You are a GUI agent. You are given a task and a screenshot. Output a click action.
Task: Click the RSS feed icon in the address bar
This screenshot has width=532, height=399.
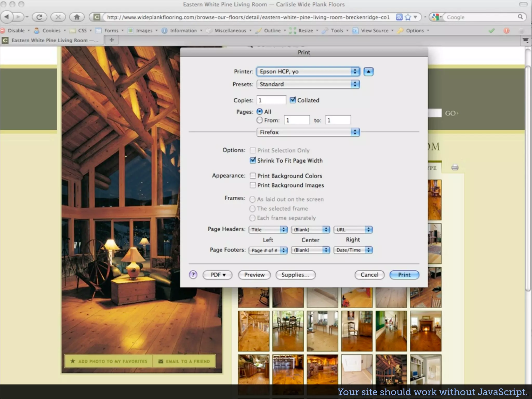click(x=399, y=17)
